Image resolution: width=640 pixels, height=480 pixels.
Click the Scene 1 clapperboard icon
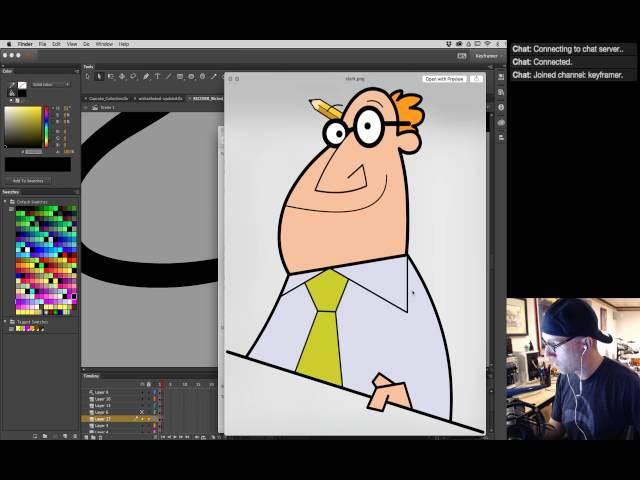click(95, 107)
